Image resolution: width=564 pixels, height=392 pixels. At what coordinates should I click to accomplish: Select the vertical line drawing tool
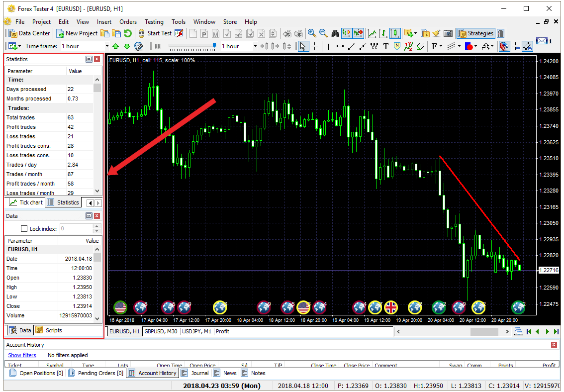[328, 46]
